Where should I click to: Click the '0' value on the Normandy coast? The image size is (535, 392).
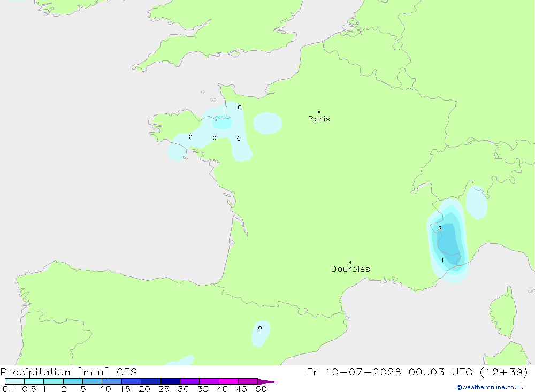(x=240, y=107)
